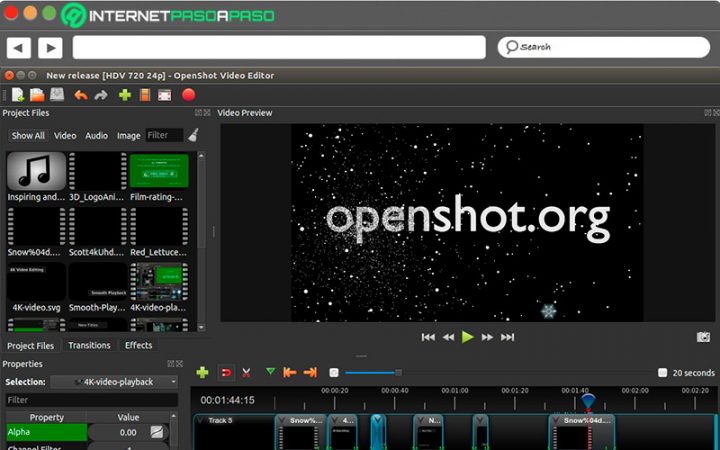The height and width of the screenshot is (450, 720).
Task: Clear the project files filter with the broom icon
Action: (192, 135)
